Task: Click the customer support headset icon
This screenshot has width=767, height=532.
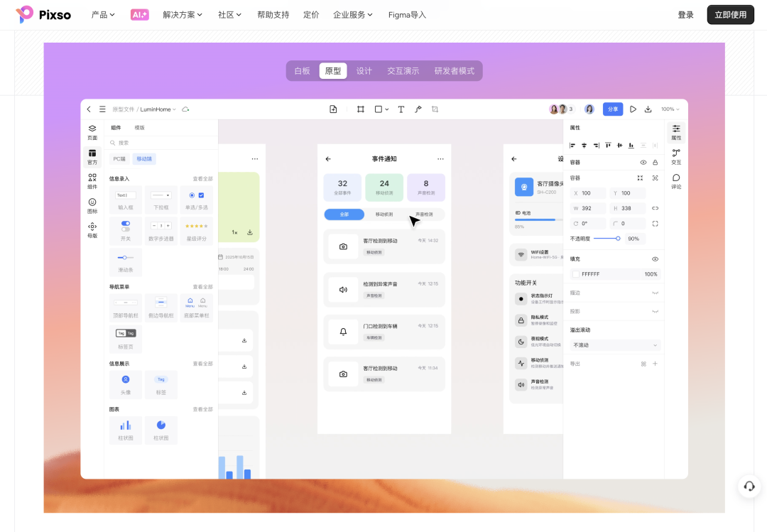Action: 749,486
